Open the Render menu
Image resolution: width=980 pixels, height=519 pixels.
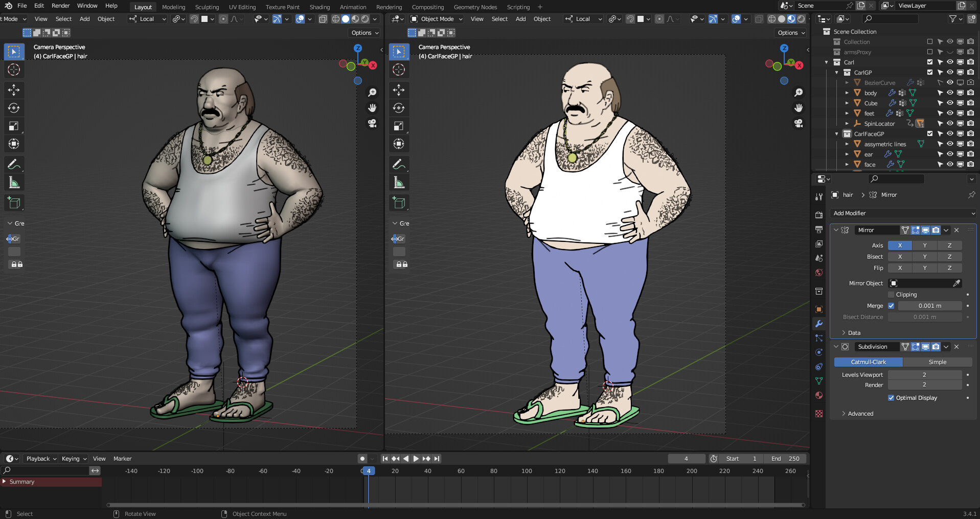click(60, 6)
